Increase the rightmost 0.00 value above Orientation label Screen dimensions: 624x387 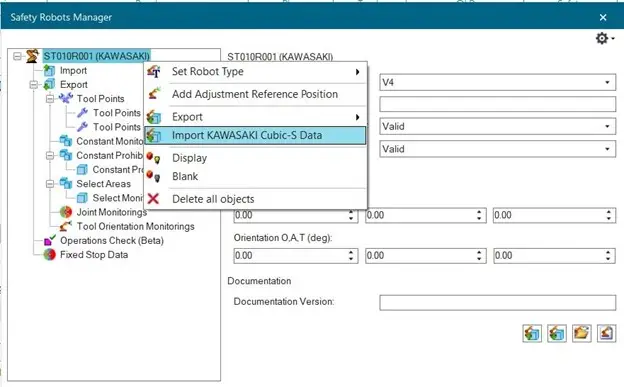[608, 212]
